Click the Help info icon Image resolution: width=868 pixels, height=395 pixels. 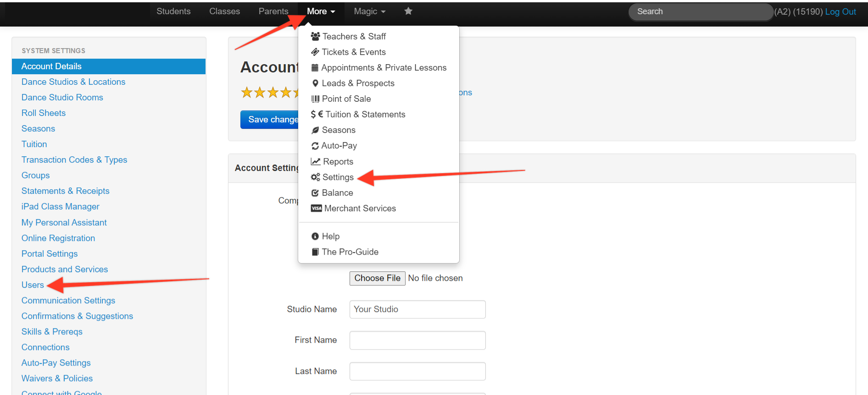tap(315, 236)
